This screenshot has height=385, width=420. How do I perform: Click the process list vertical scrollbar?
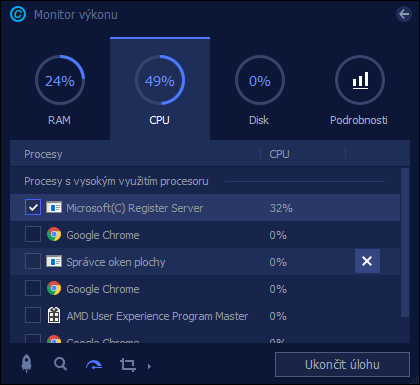[405, 242]
